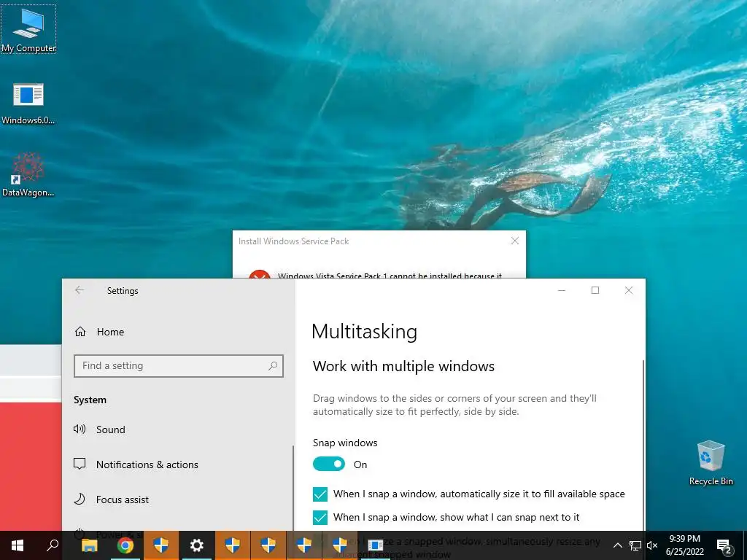Select the DataWagon desktop shortcut
The image size is (747, 560).
pos(28,175)
